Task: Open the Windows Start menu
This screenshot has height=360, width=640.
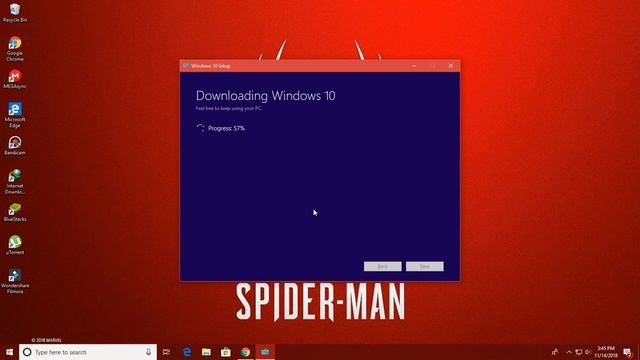Action: point(9,352)
